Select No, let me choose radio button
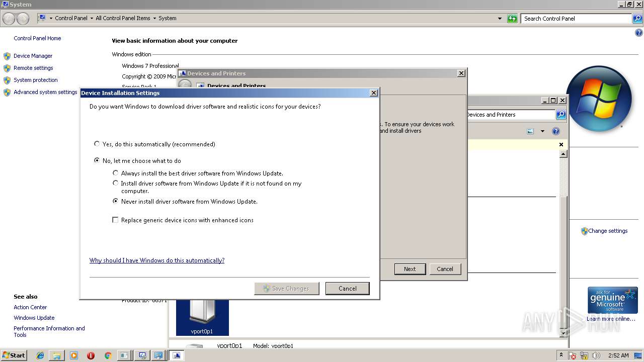 click(97, 160)
